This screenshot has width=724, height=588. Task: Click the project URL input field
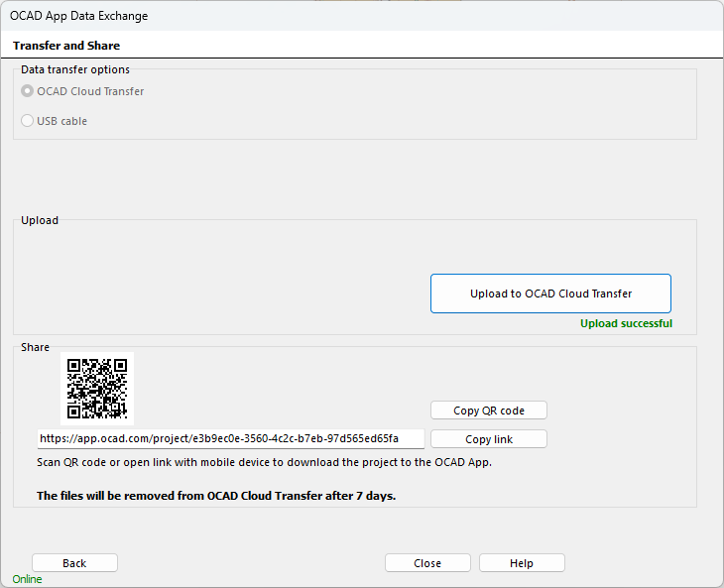pos(230,438)
